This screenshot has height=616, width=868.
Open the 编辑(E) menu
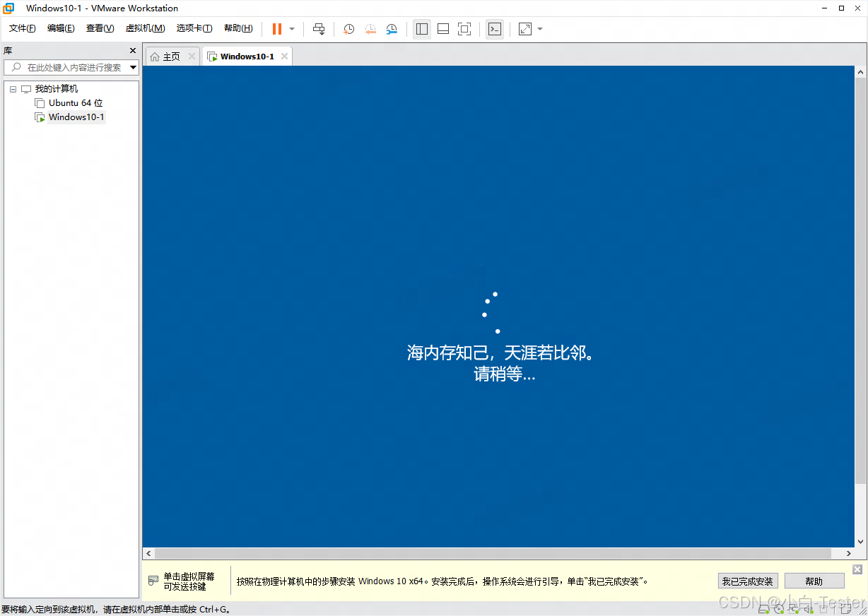pyautogui.click(x=61, y=28)
